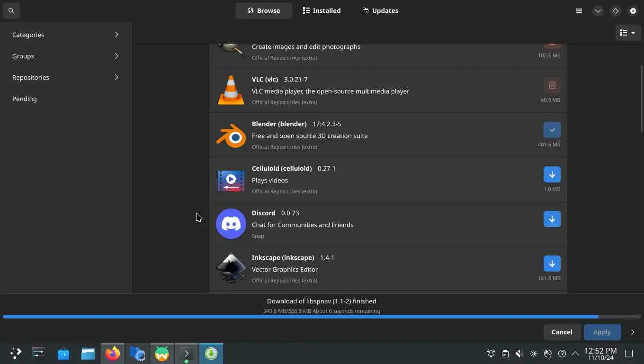Open the clipboard tray icon
This screenshot has height=364, width=644.
pyautogui.click(x=505, y=354)
